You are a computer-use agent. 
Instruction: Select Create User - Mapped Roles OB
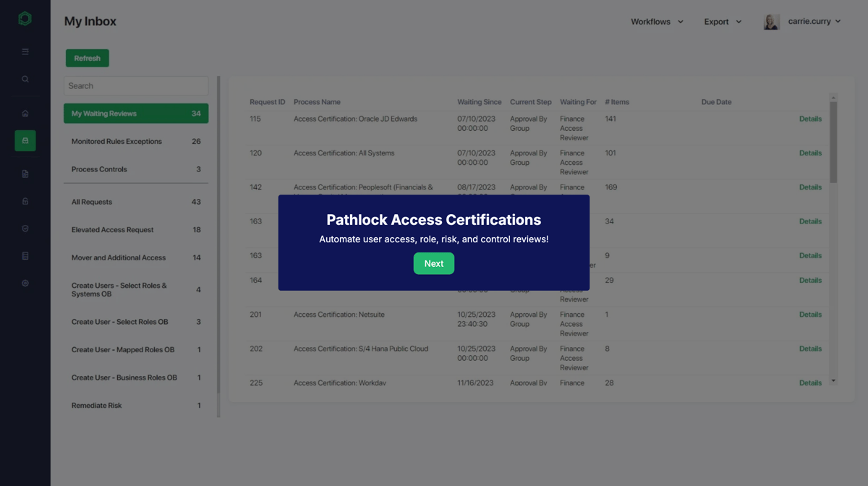[x=136, y=350]
